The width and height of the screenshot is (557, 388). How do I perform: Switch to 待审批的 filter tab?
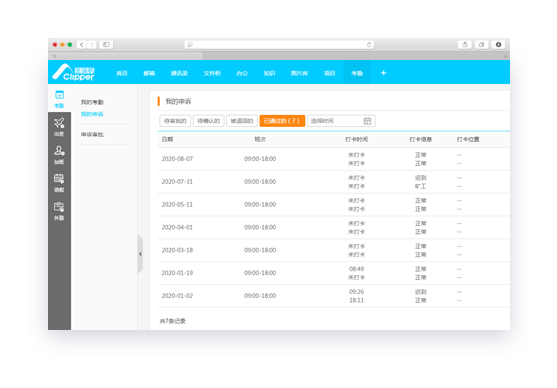tap(175, 121)
